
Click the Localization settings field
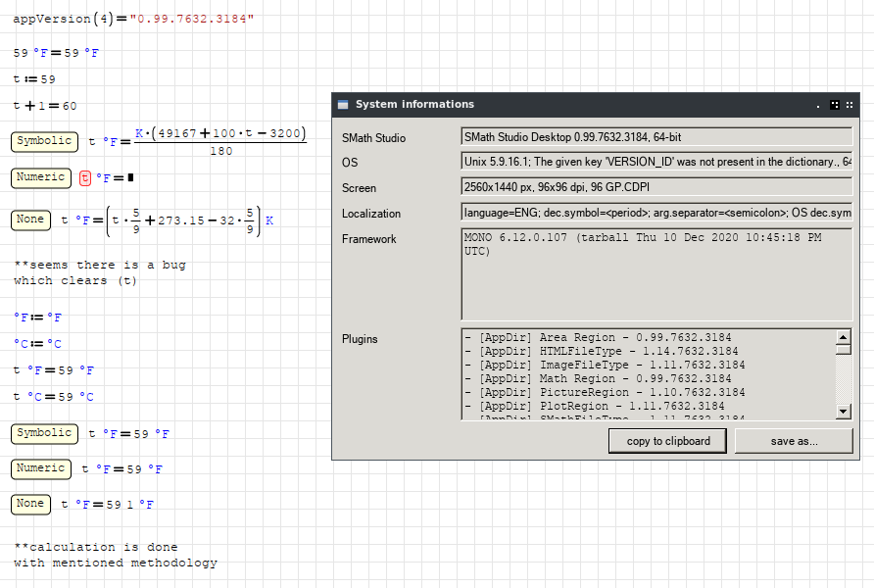click(655, 212)
